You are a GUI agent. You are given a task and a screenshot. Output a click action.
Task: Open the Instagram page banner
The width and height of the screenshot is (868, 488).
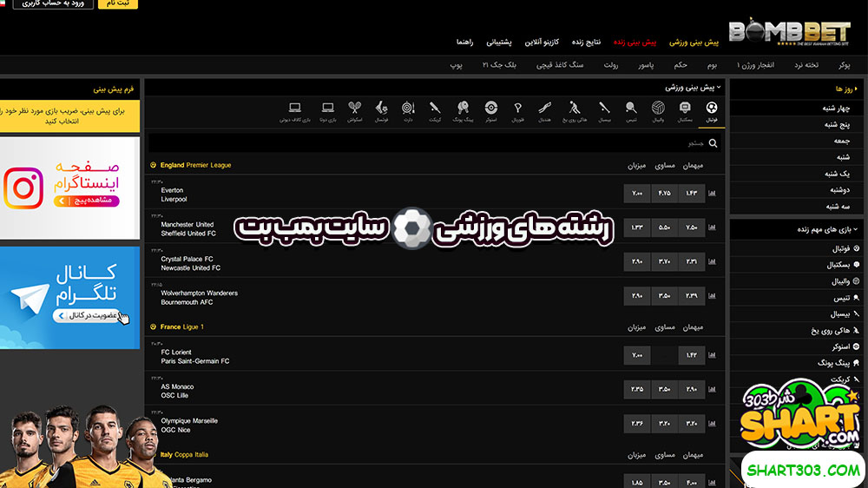69,188
